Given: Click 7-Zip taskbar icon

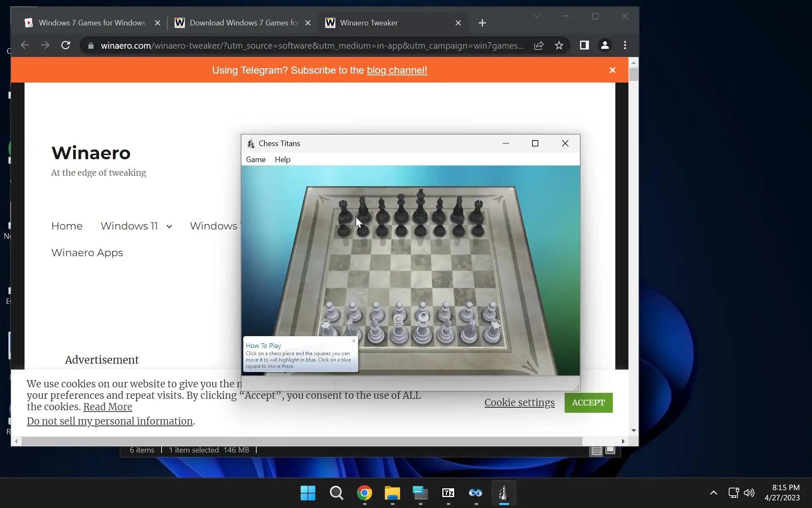Looking at the screenshot, I should [x=448, y=493].
